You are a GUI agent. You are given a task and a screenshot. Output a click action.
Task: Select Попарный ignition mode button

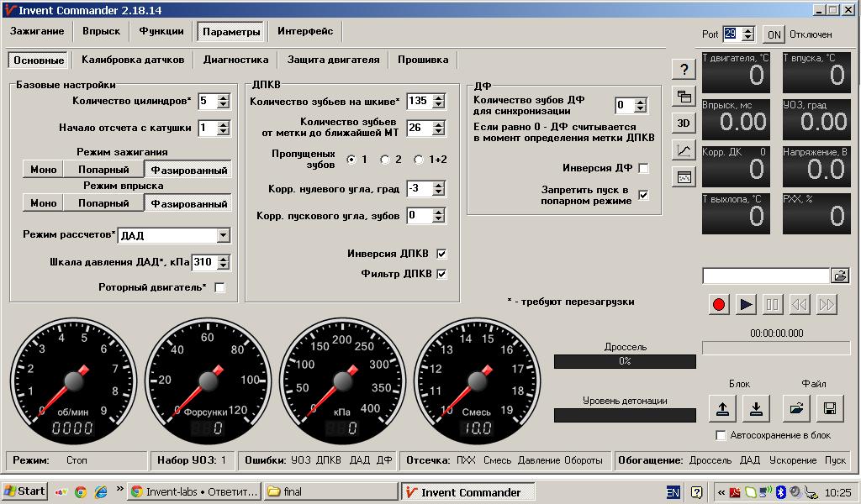point(103,170)
